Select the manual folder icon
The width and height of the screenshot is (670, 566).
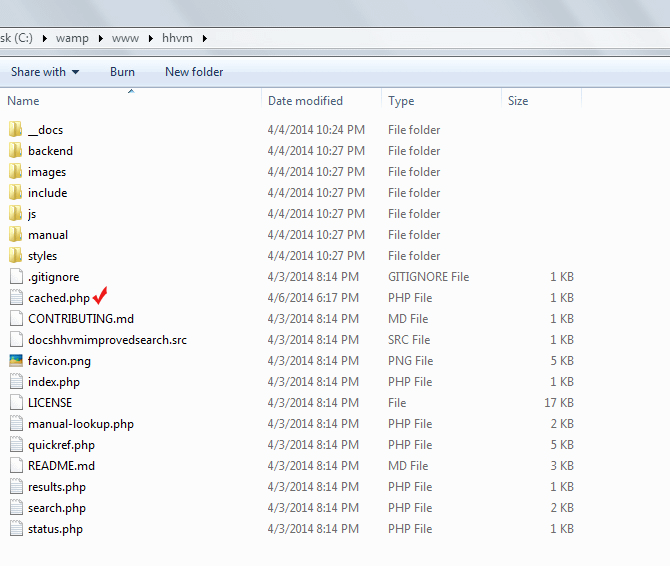(x=15, y=234)
